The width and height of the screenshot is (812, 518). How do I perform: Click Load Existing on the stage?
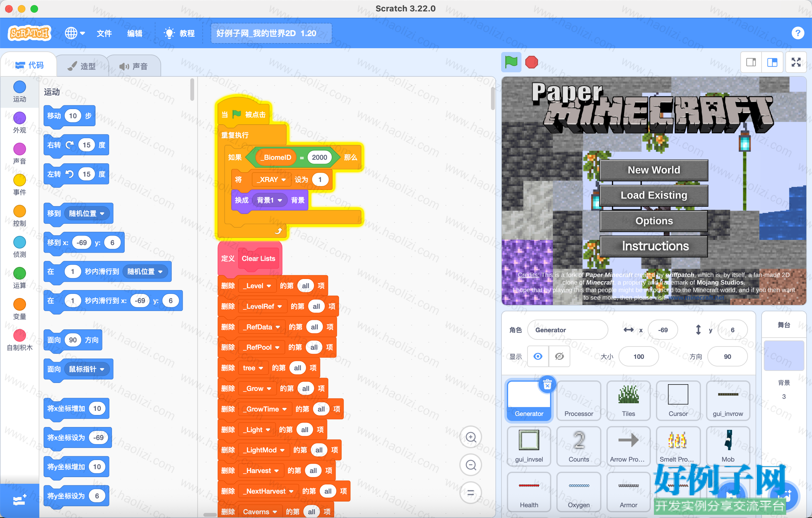tap(653, 196)
